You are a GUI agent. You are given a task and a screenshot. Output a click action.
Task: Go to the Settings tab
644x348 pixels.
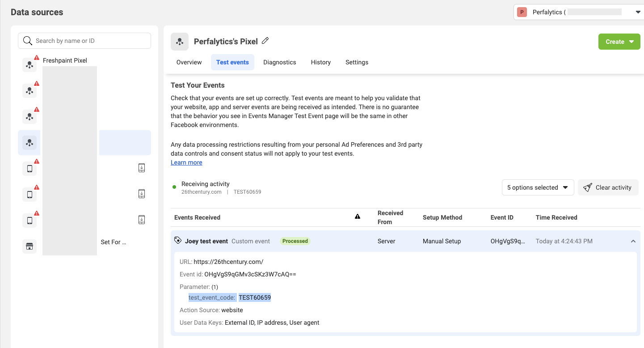357,62
